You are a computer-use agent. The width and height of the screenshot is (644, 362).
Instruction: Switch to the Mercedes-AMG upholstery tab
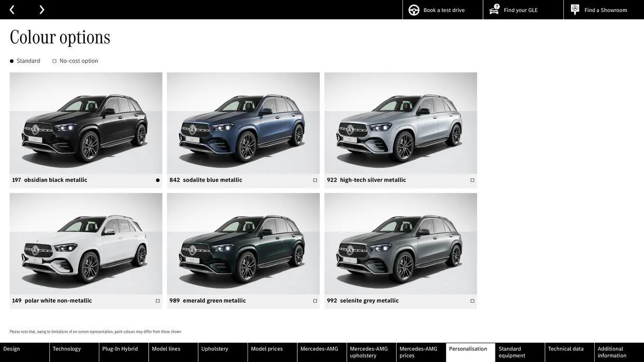(x=370, y=350)
